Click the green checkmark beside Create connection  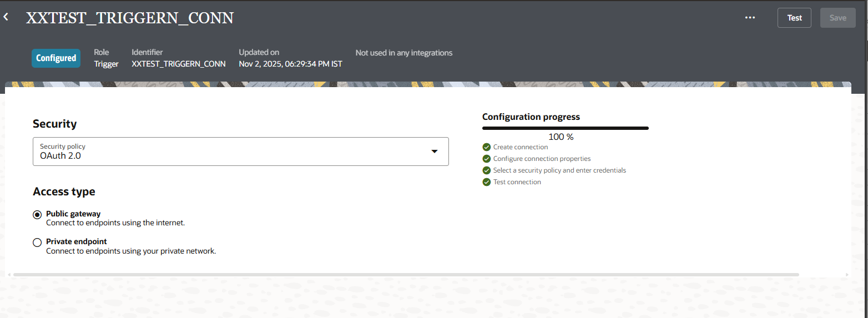point(487,147)
